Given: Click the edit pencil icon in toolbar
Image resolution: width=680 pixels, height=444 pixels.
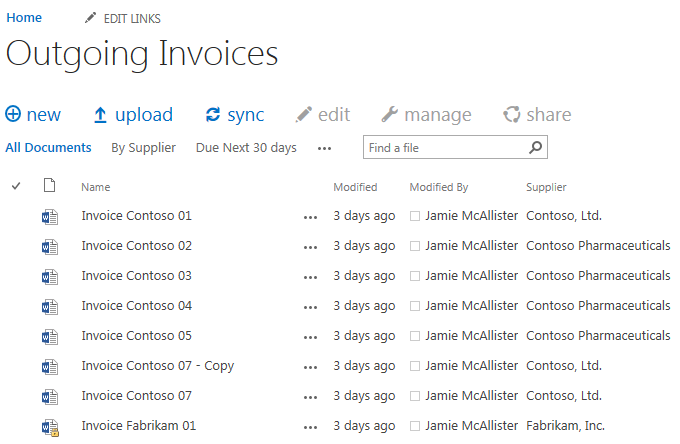Looking at the screenshot, I should pos(304,114).
